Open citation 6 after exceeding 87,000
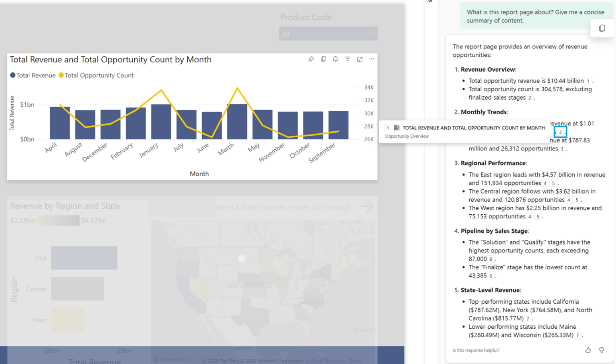This screenshot has width=616, height=364. pos(491,259)
